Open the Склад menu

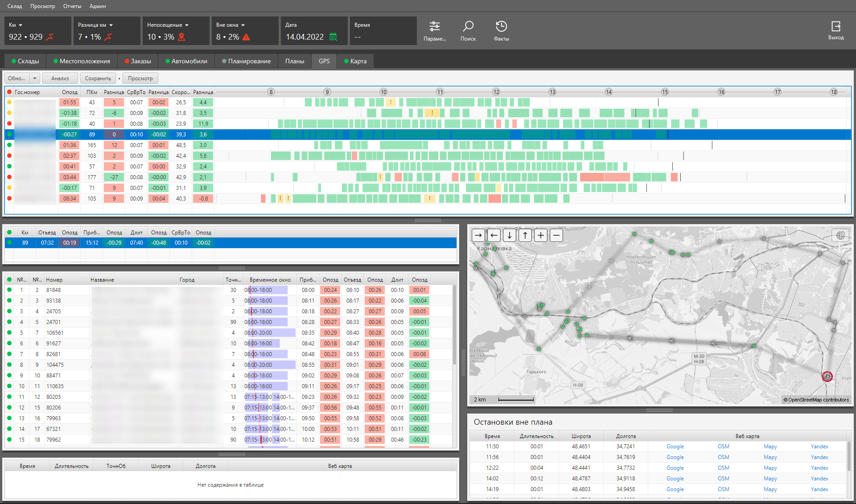coord(15,6)
